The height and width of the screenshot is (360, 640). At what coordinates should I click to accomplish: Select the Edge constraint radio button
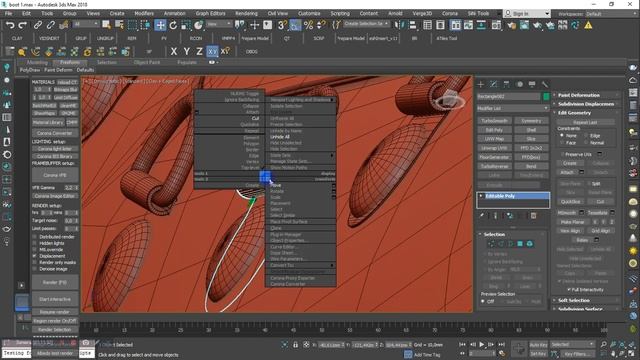(586, 136)
